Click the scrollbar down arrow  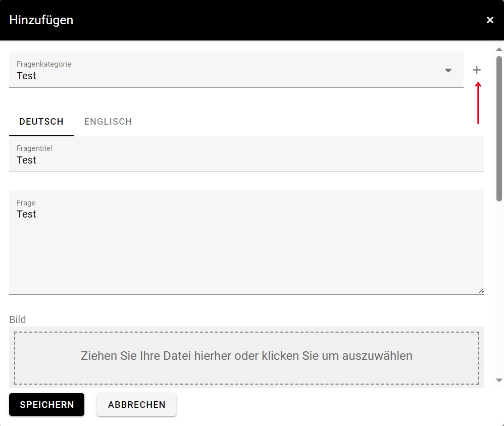coord(499,380)
